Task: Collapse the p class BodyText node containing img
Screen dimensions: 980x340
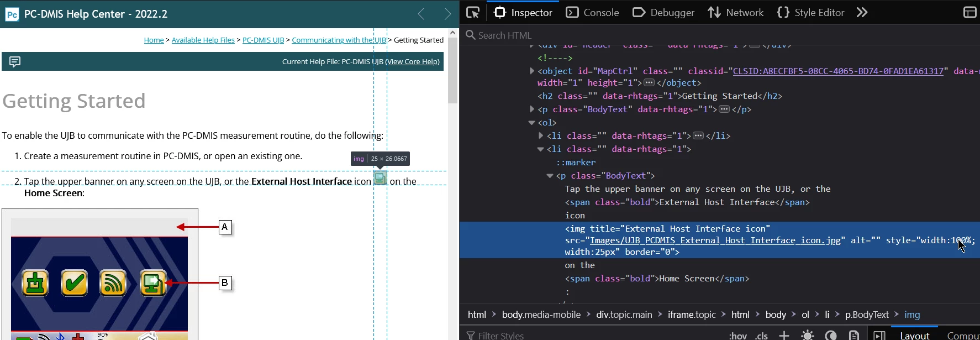Action: [550, 176]
